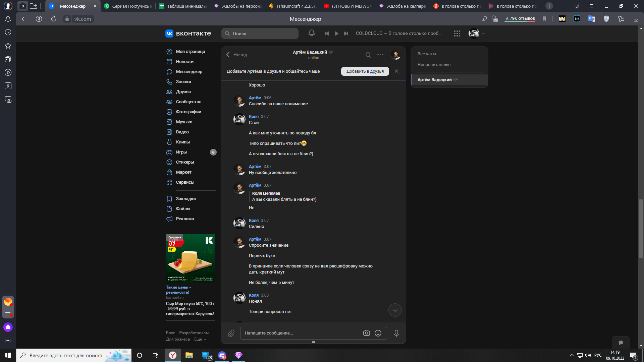Open File Explorer from Windows taskbar
The width and height of the screenshot is (644, 362).
point(189,355)
